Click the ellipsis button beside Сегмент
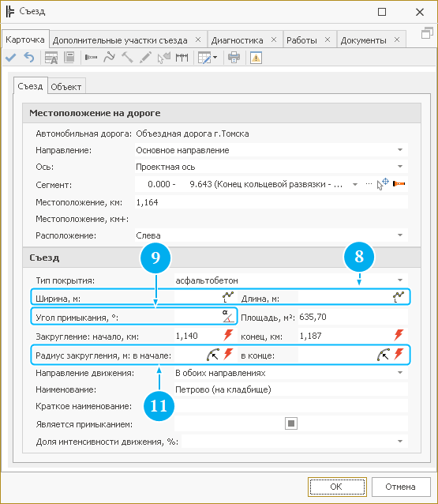The width and height of the screenshot is (438, 504). [369, 184]
